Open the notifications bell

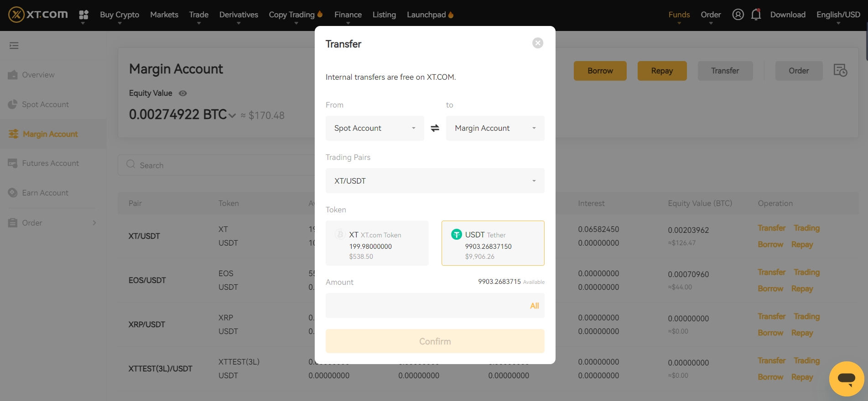click(x=756, y=15)
